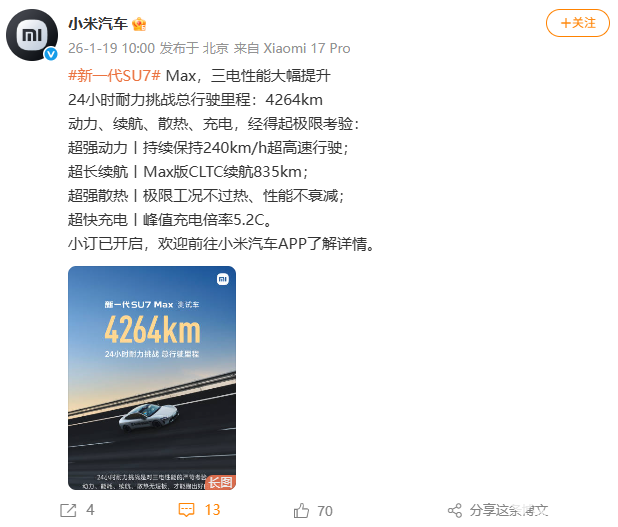Open the crown membership badge icon

(x=139, y=24)
